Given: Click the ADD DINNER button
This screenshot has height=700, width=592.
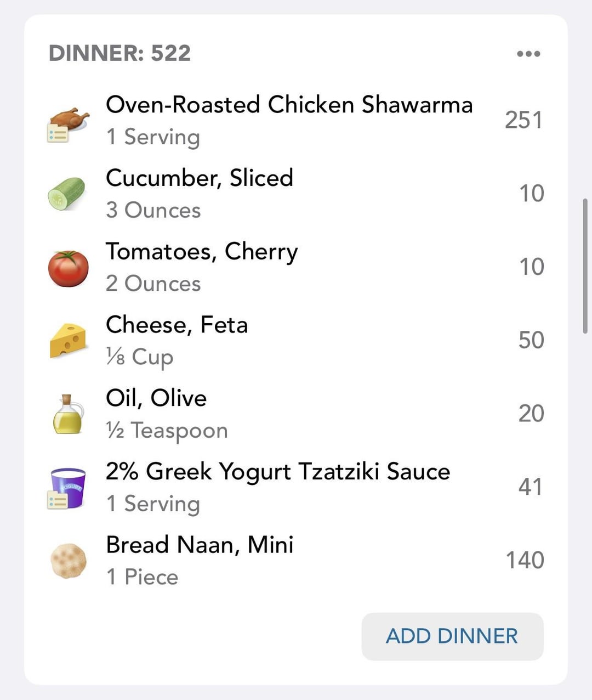Looking at the screenshot, I should tap(452, 636).
